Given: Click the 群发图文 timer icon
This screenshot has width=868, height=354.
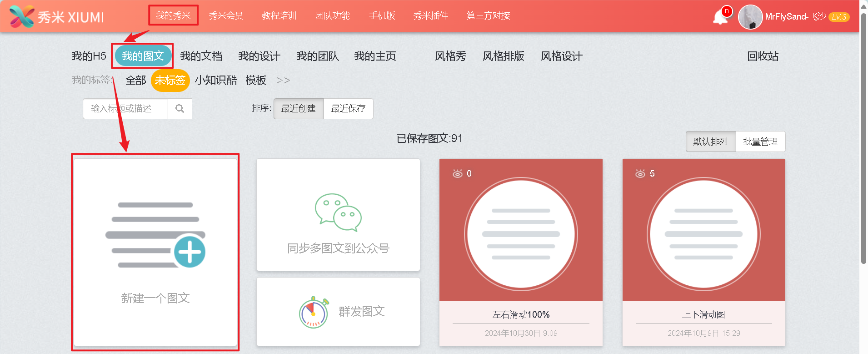Looking at the screenshot, I should coord(314,312).
